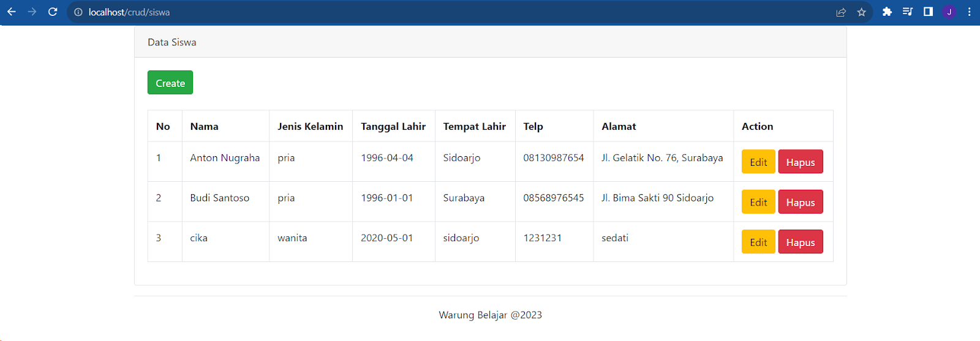
Task: Click footer text Warung Belajar @2023
Action: 491,315
